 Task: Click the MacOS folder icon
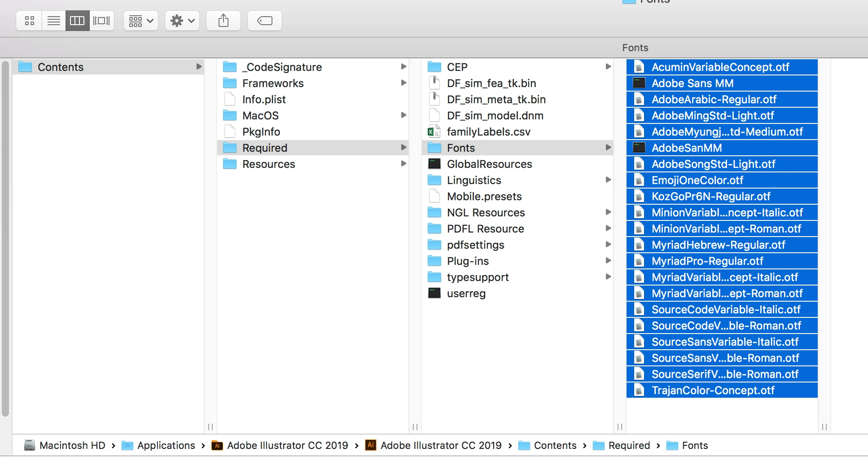point(230,115)
